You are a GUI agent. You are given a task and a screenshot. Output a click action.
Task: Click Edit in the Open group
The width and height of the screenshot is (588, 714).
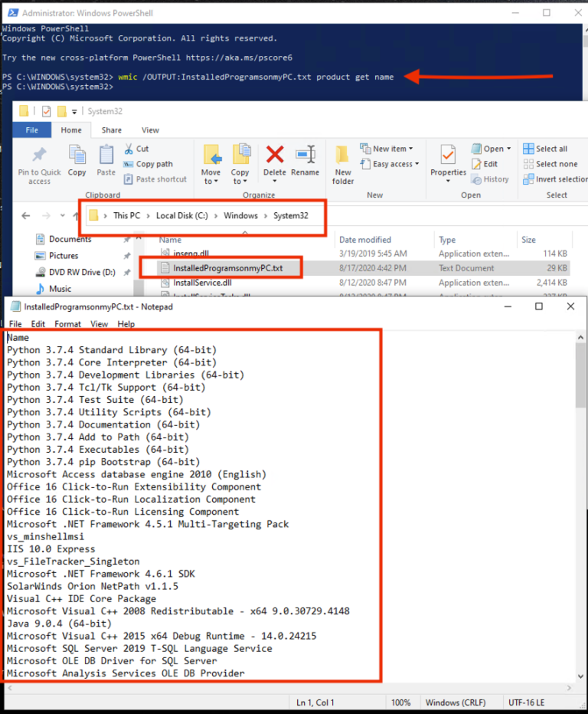pos(485,164)
